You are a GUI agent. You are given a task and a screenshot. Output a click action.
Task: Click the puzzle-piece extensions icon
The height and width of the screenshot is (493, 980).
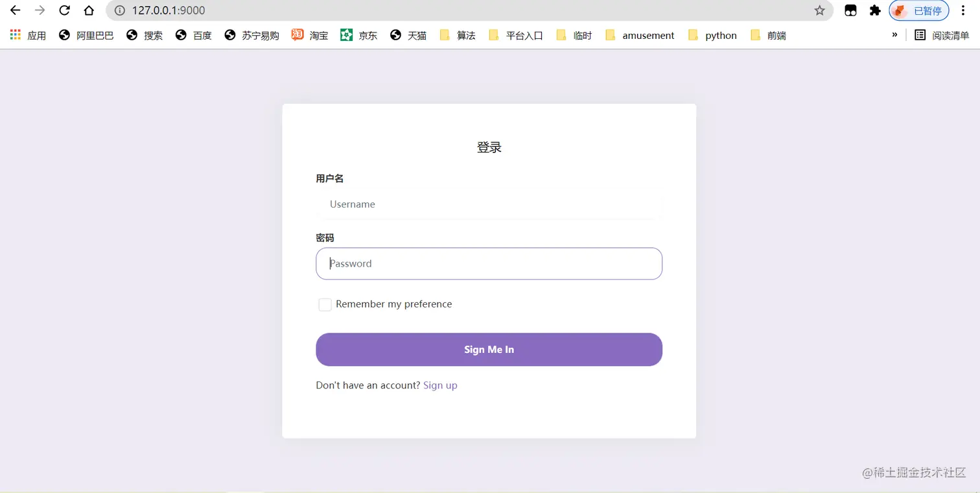pyautogui.click(x=875, y=10)
